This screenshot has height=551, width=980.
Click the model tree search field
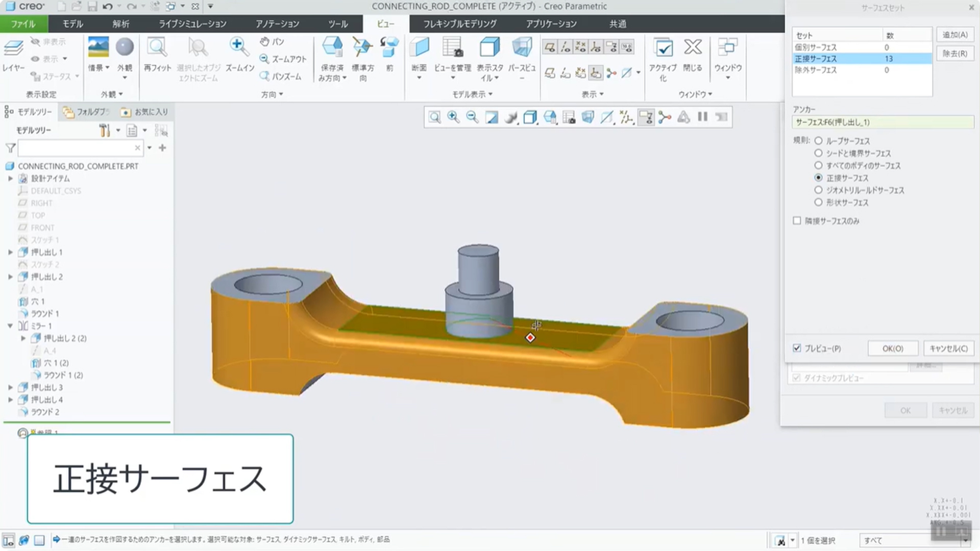coord(77,148)
